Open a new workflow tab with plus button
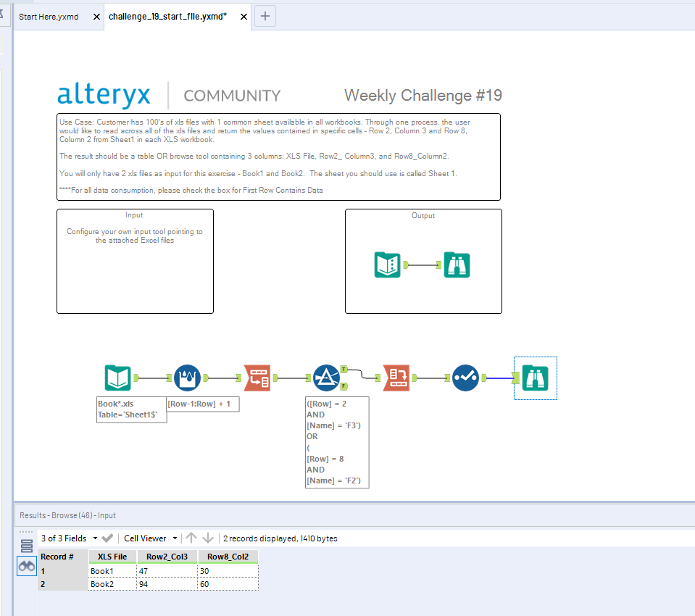 (x=265, y=17)
